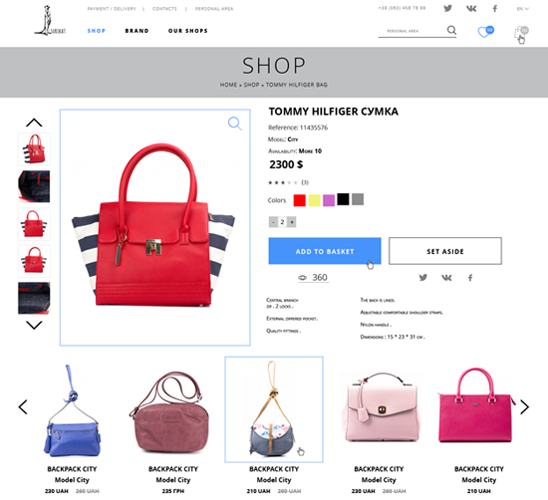The width and height of the screenshot is (548, 500).
Task: Share product via Twitter icon below buttons
Action: click(x=423, y=278)
